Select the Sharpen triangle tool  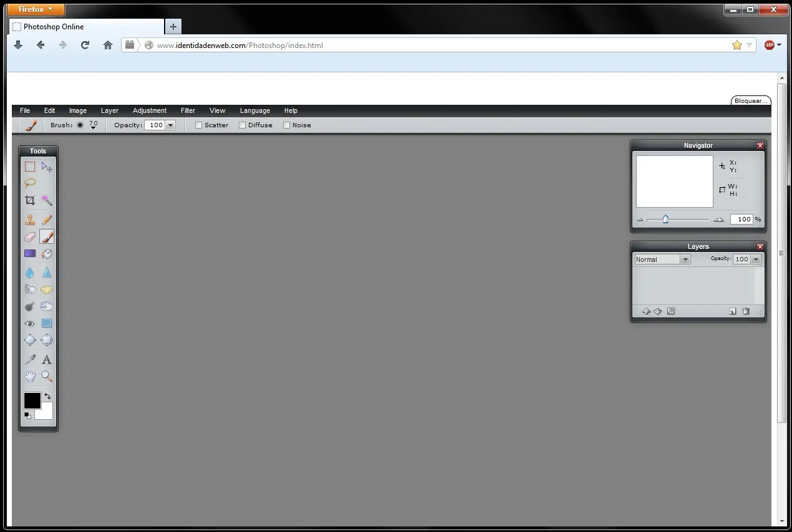(x=47, y=273)
